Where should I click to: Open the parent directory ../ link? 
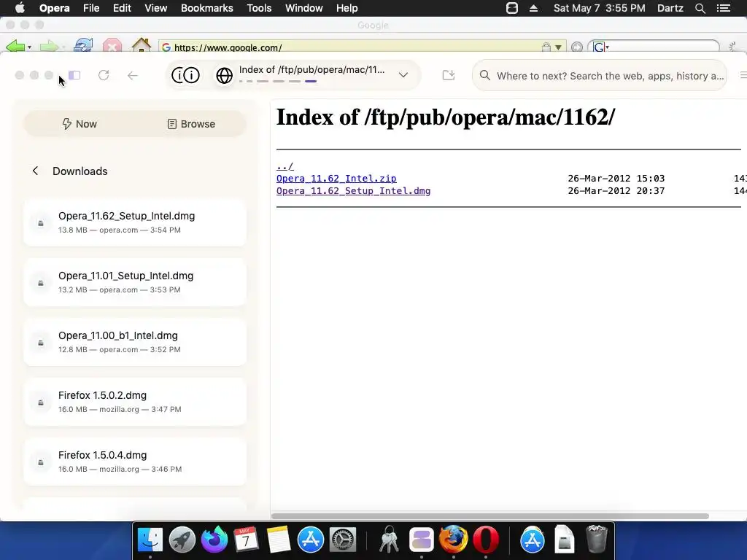pyautogui.click(x=285, y=166)
